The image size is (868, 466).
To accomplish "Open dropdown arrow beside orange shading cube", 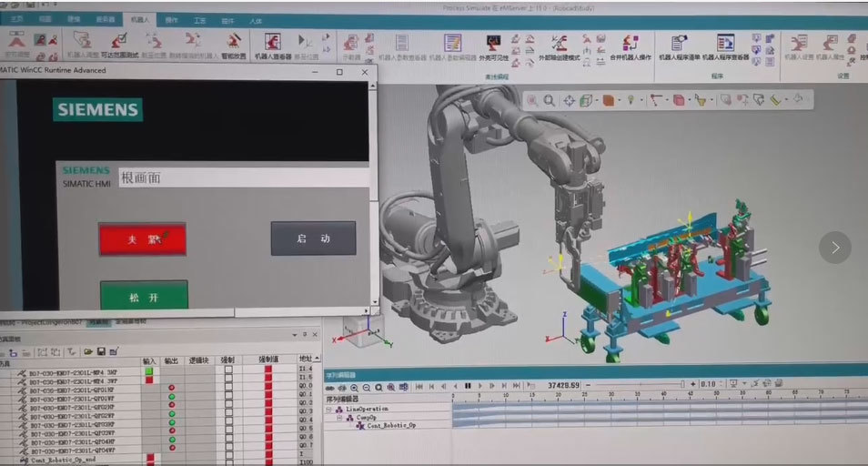I will 619,101.
